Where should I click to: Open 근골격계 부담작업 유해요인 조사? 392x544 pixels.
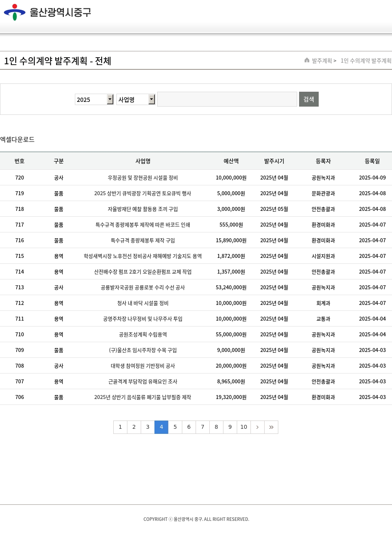point(143,381)
